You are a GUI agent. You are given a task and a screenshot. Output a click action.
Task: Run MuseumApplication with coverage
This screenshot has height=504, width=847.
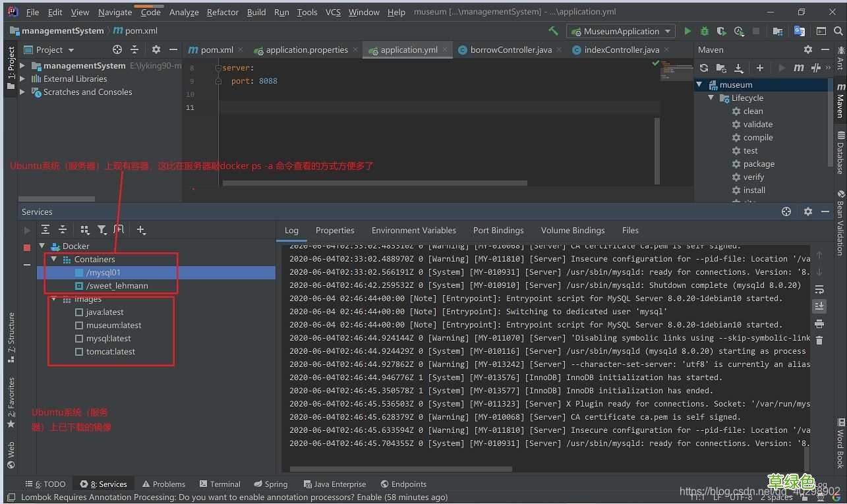point(722,31)
